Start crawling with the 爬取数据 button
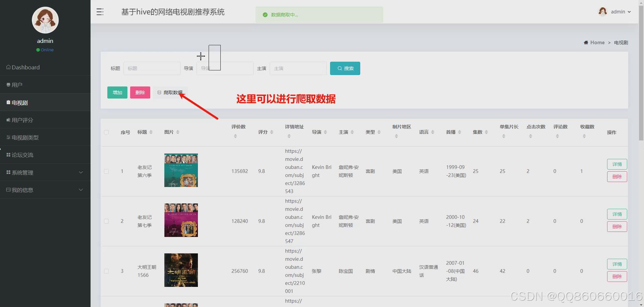Screen dimensions: 644x307 tap(170, 93)
